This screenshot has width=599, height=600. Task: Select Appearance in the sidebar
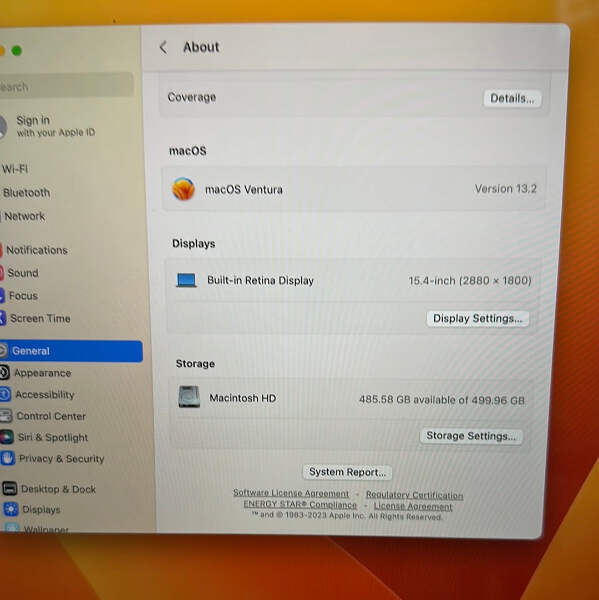(x=42, y=373)
